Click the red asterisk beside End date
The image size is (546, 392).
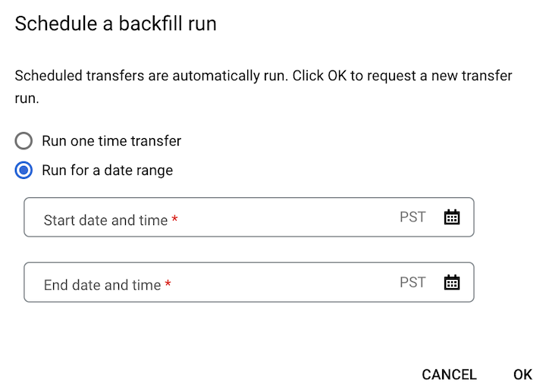pyautogui.click(x=168, y=284)
